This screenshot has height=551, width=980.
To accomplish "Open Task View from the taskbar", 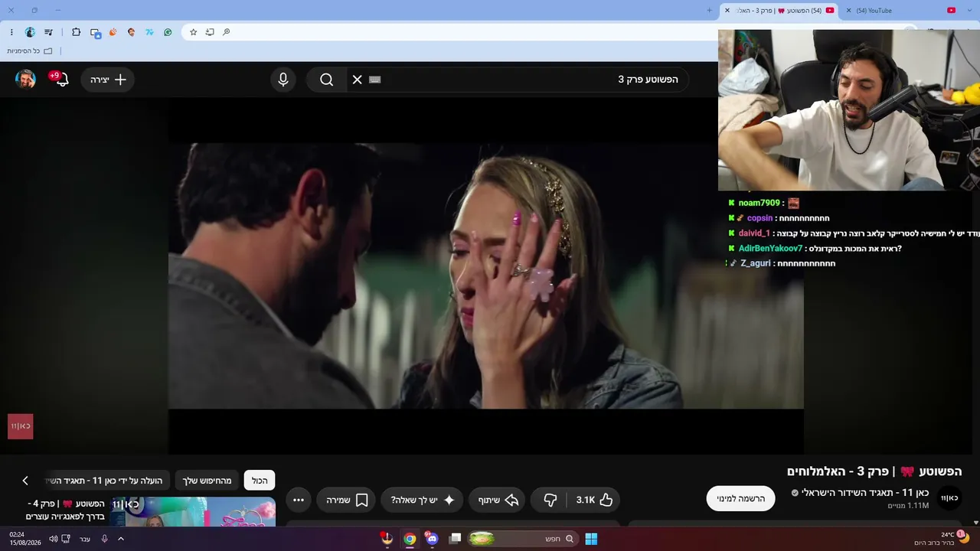I will (x=455, y=539).
